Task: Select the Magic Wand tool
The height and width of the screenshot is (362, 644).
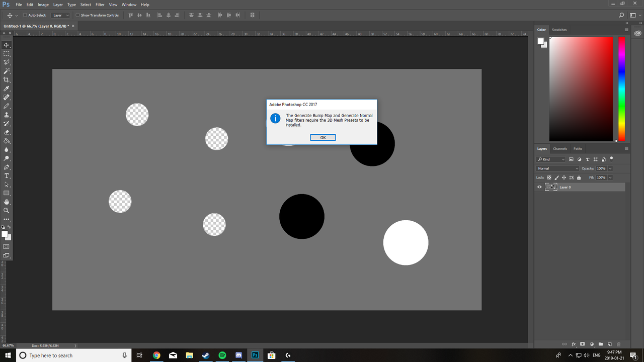Action: pyautogui.click(x=7, y=71)
